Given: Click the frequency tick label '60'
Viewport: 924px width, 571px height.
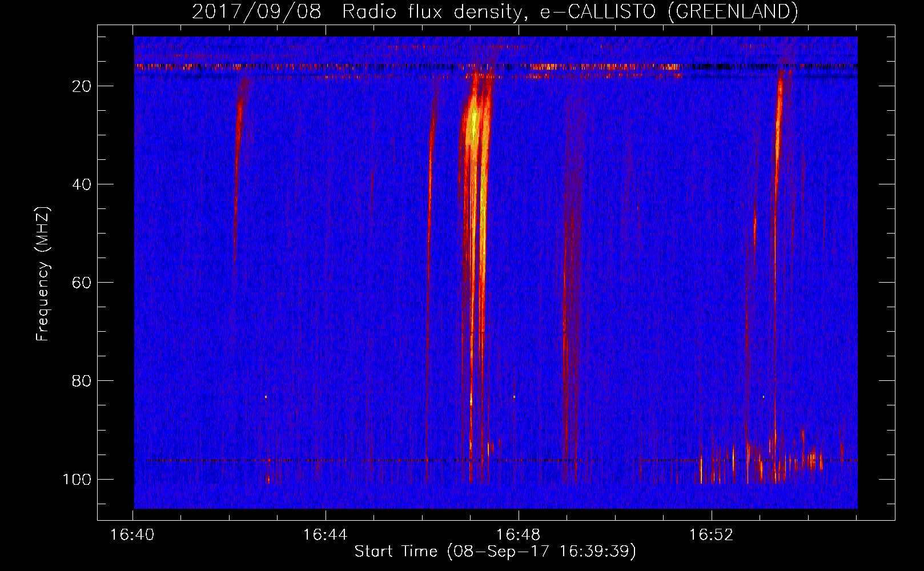Looking at the screenshot, I should pos(82,283).
